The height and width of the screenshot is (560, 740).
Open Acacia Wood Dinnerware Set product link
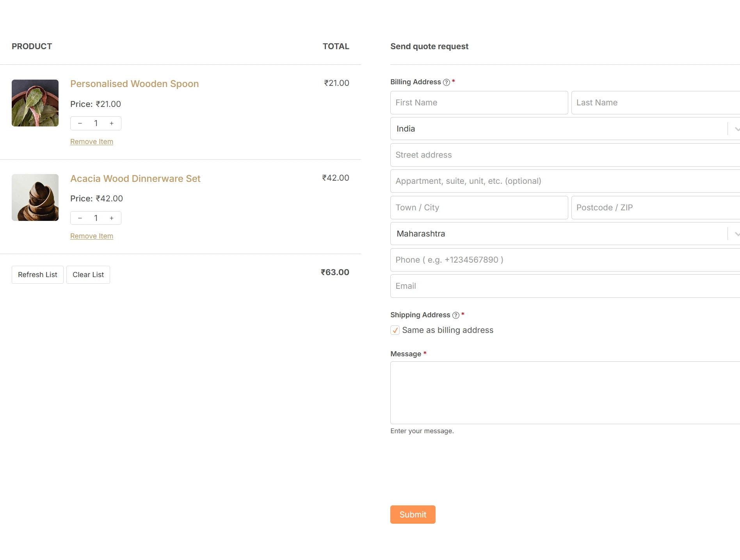pyautogui.click(x=135, y=179)
